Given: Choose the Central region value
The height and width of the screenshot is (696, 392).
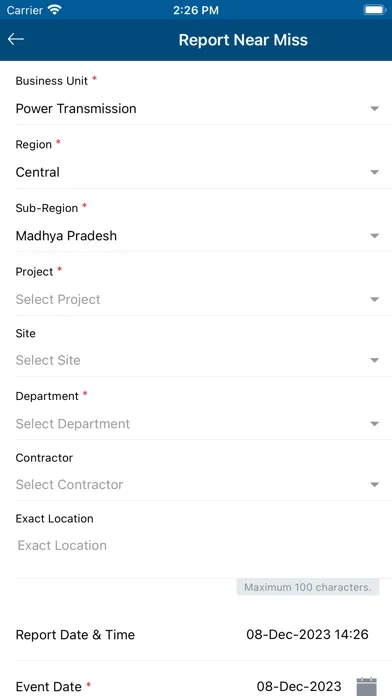Looking at the screenshot, I should [38, 172].
